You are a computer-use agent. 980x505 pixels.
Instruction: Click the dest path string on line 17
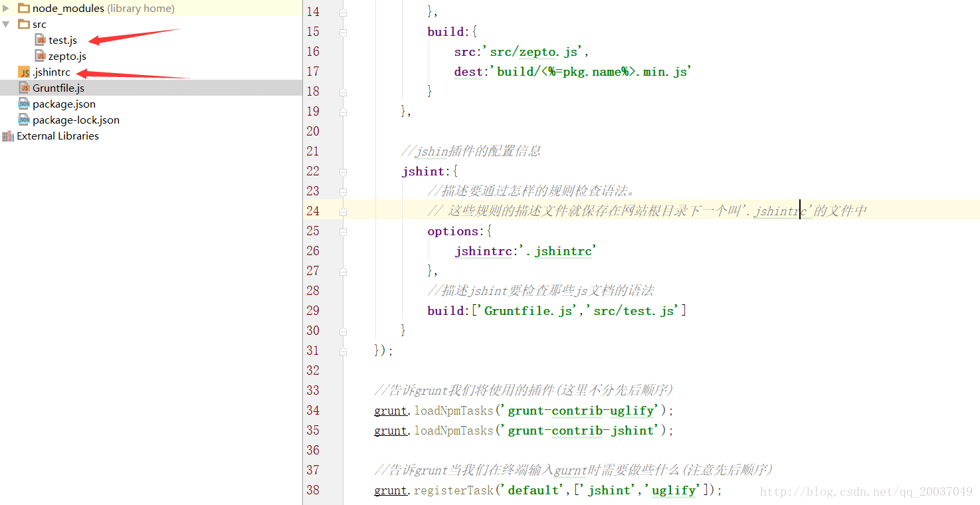click(591, 72)
